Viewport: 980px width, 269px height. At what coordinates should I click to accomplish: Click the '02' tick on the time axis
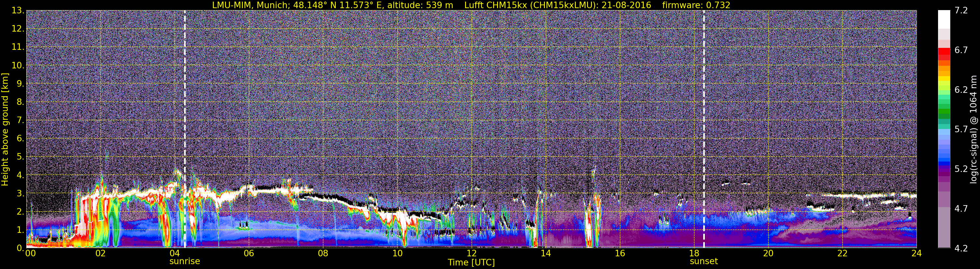101,253
